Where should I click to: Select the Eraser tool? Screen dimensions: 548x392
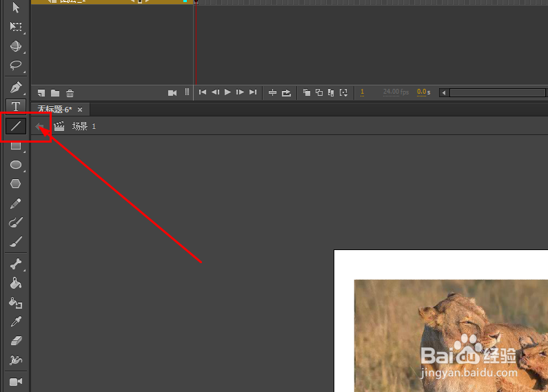coord(16,340)
